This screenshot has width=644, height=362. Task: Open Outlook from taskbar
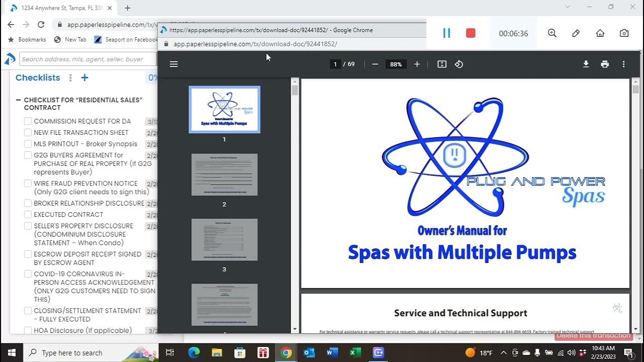point(309,352)
